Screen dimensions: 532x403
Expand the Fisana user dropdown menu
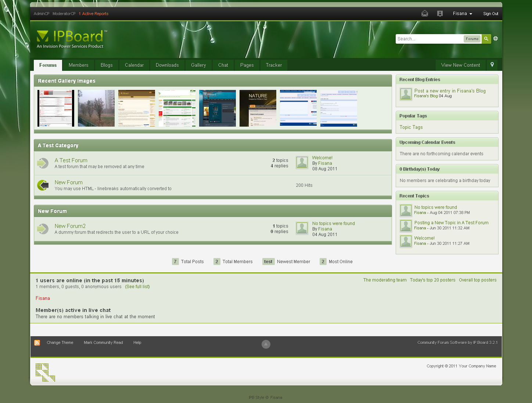(x=462, y=14)
